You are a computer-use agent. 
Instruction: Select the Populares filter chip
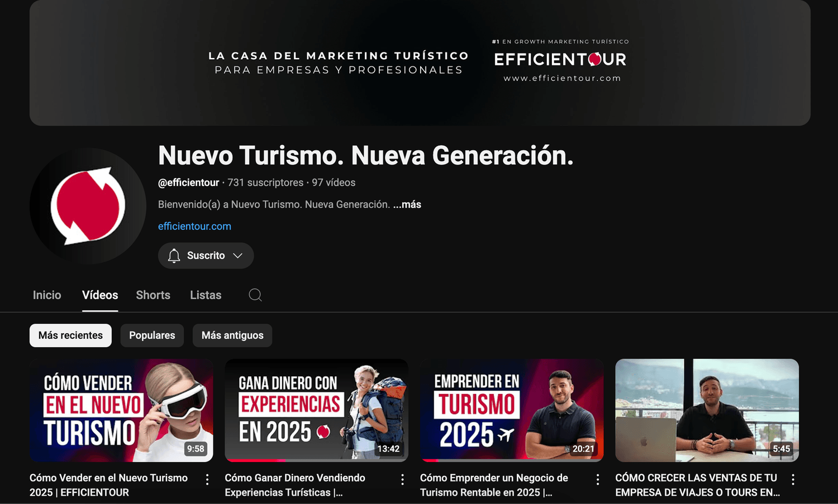coord(152,335)
